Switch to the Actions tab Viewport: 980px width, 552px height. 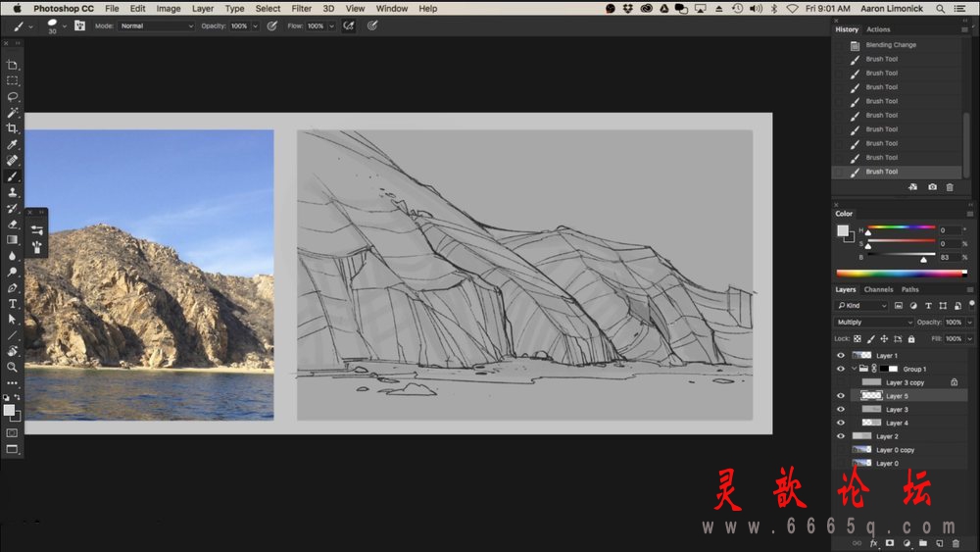click(x=878, y=29)
